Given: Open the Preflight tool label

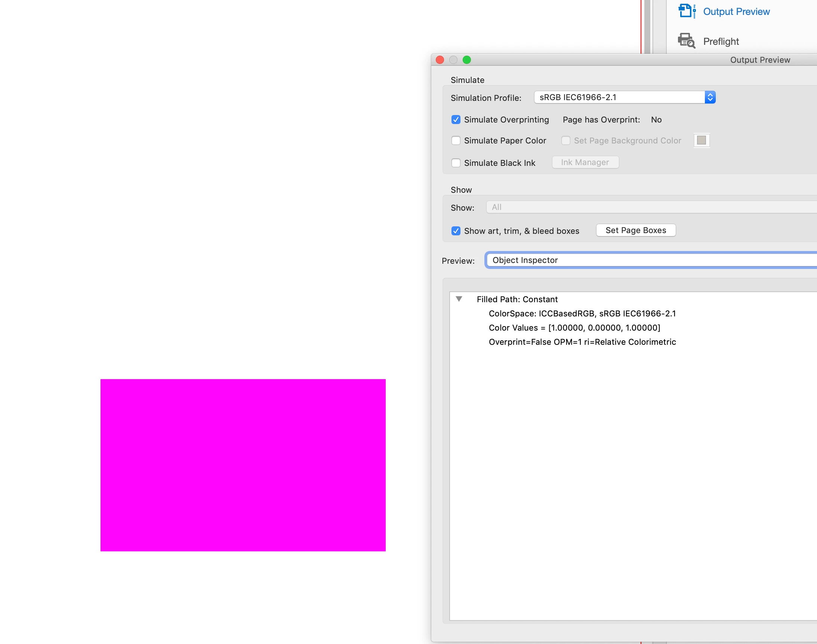Looking at the screenshot, I should pos(721,41).
